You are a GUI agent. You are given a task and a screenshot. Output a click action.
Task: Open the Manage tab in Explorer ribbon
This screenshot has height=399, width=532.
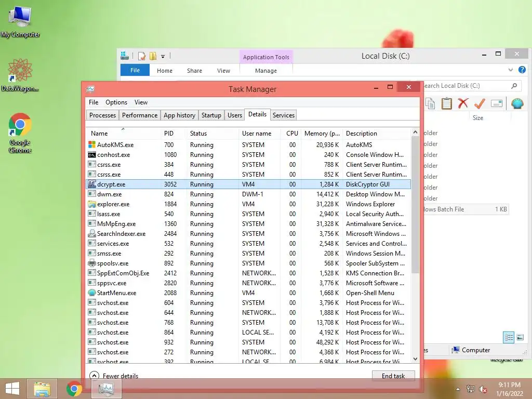click(265, 71)
